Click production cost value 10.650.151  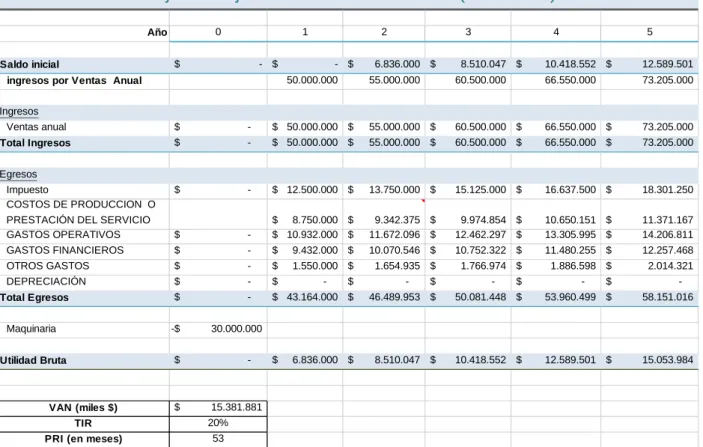[x=570, y=220]
